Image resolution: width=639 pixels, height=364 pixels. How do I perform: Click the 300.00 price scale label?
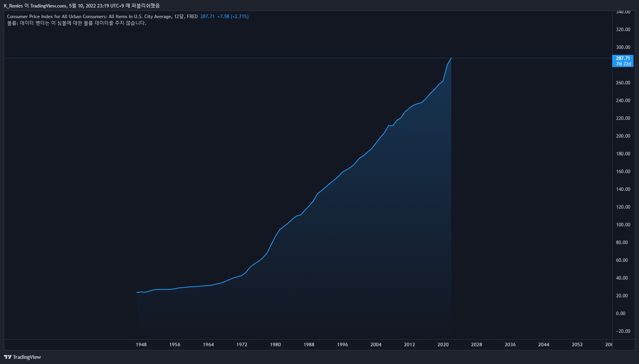point(623,47)
